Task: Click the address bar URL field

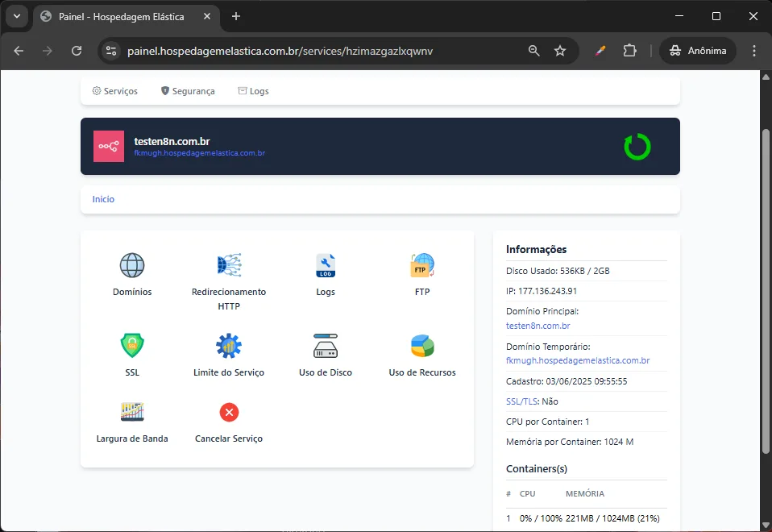Action: click(x=280, y=51)
